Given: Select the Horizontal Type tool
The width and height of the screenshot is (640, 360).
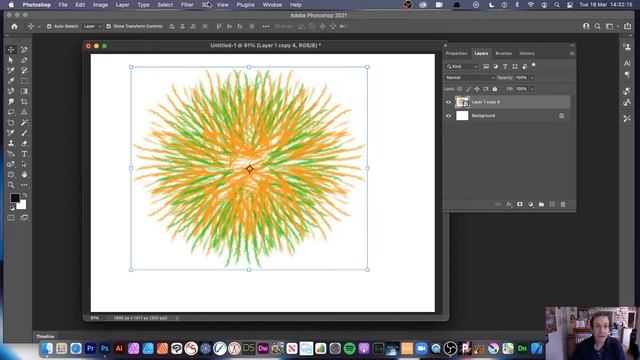Looking at the screenshot, I should pyautogui.click(x=24, y=154).
